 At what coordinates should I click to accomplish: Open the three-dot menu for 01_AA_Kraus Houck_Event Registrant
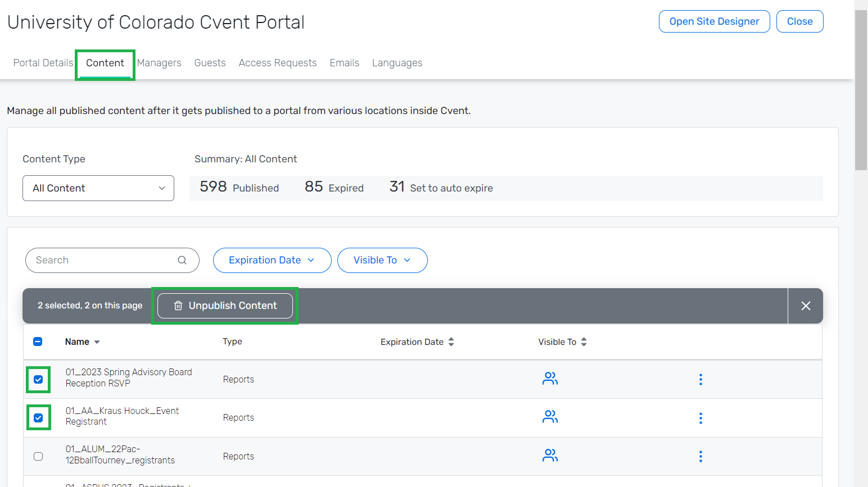pyautogui.click(x=700, y=418)
